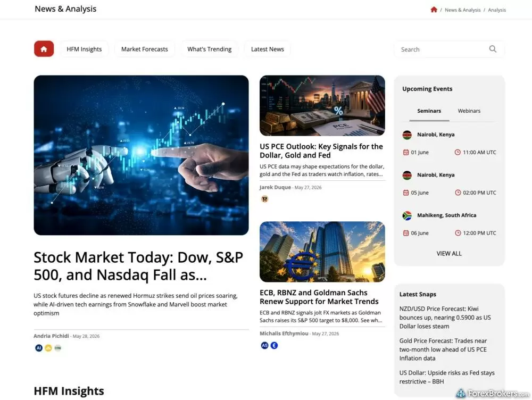This screenshot has height=400, width=532.
Task: Click the AI tag icon under stock market article
Action: (39, 348)
